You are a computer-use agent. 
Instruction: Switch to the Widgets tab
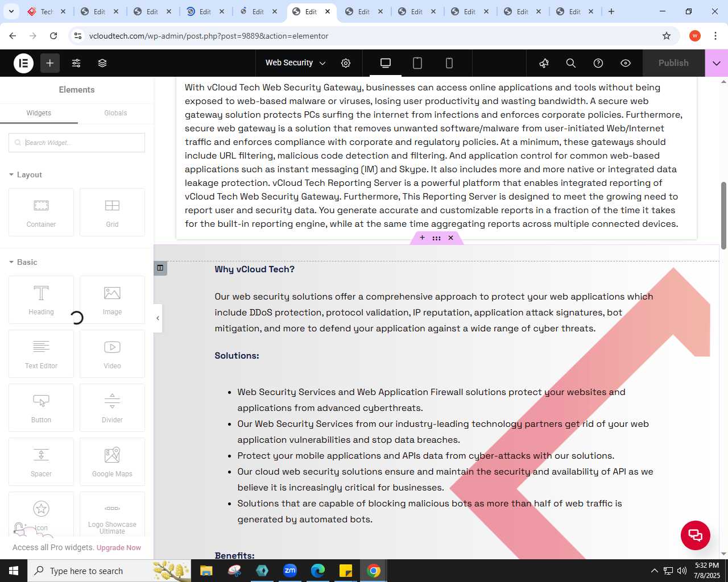(39, 113)
